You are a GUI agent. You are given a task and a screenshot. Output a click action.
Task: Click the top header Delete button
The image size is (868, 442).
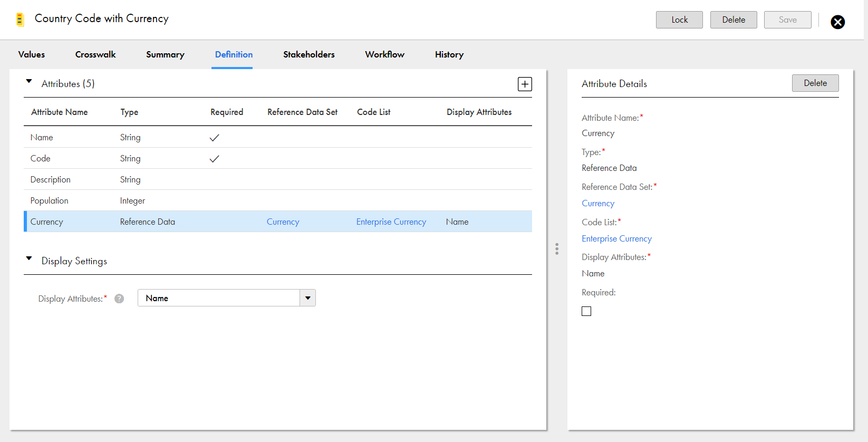(x=734, y=20)
